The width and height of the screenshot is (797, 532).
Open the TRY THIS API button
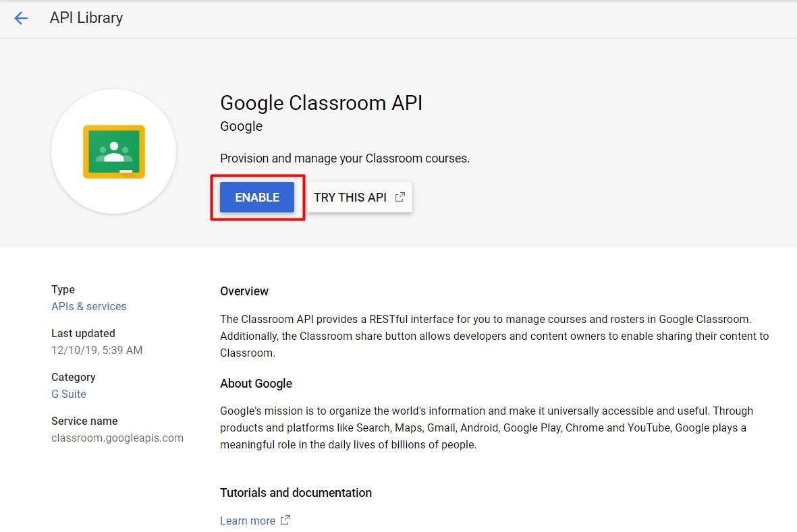pyautogui.click(x=350, y=198)
